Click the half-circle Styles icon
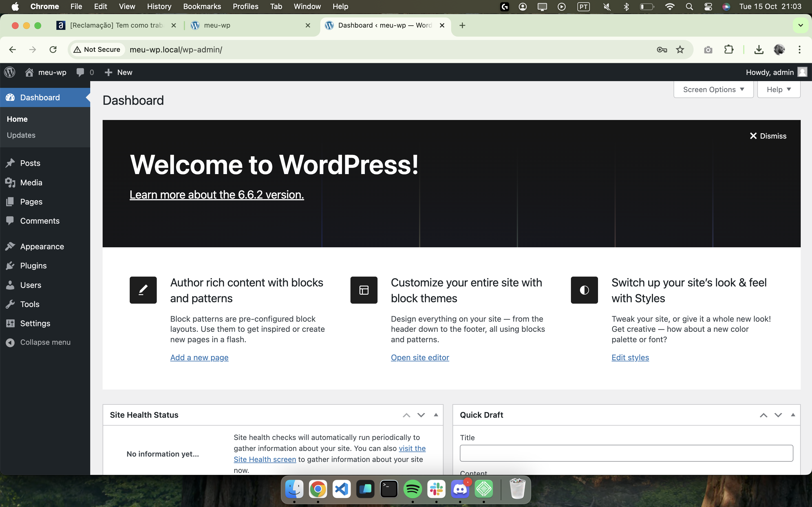Image resolution: width=812 pixels, height=507 pixels. point(584,290)
